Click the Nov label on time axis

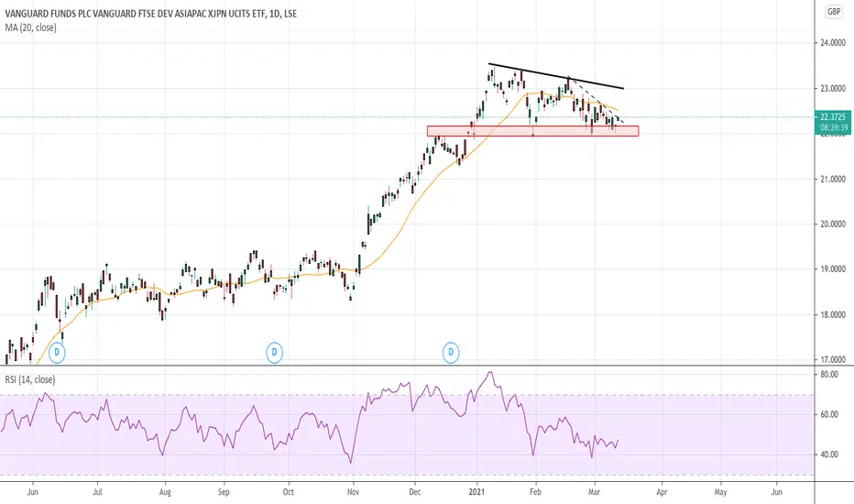point(354,491)
